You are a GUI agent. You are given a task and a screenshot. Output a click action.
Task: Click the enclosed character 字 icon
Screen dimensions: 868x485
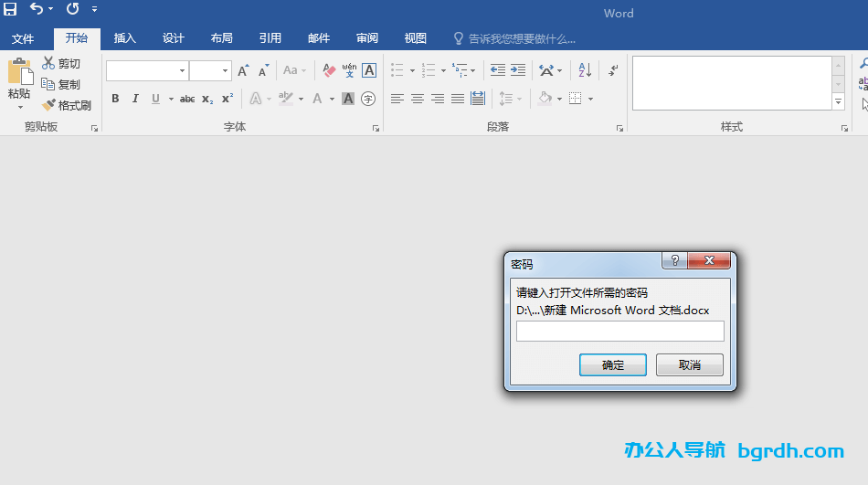[368, 99]
